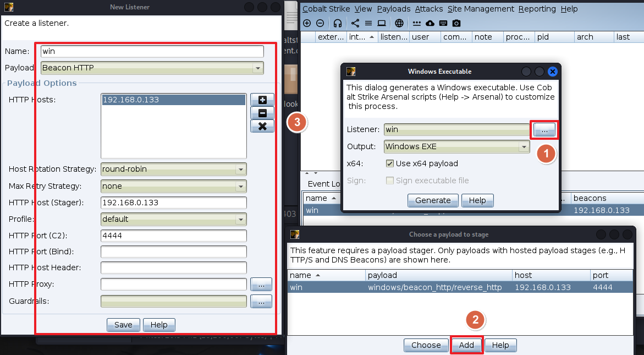The height and width of the screenshot is (355, 644).
Task: Open Keystrokes via the keyboard icon
Action: (443, 24)
